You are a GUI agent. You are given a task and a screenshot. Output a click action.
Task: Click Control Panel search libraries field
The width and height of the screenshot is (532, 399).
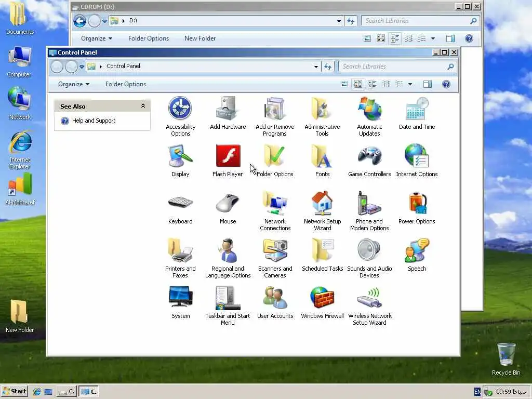coord(397,66)
